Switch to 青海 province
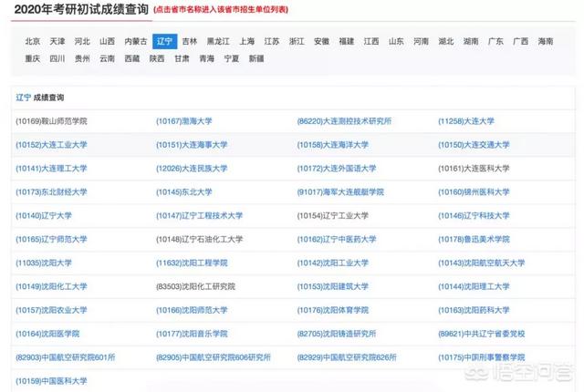The image size is (584, 392). coord(207,58)
